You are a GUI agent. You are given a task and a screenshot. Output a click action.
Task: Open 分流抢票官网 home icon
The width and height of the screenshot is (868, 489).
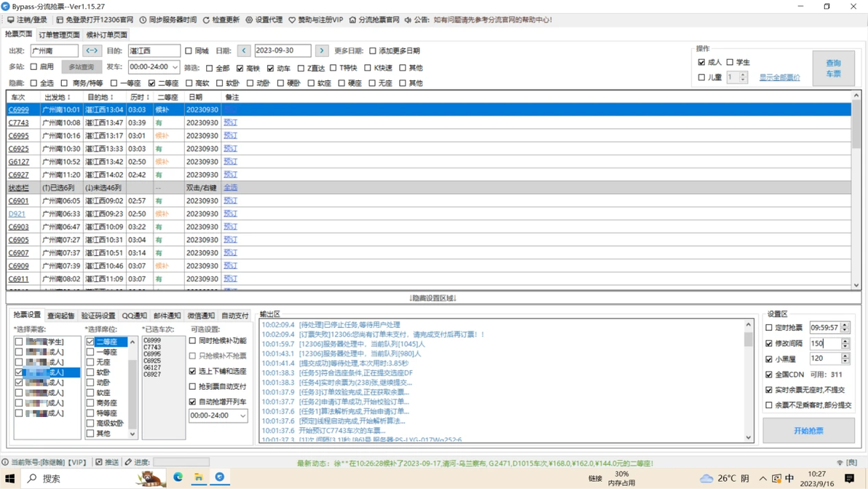[x=352, y=20]
